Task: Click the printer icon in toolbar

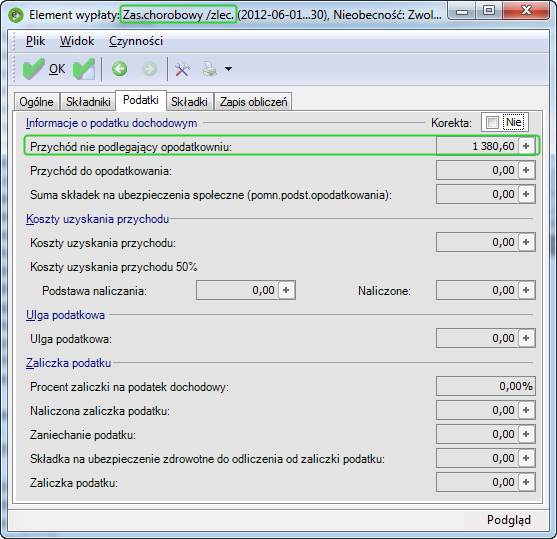Action: 210,69
